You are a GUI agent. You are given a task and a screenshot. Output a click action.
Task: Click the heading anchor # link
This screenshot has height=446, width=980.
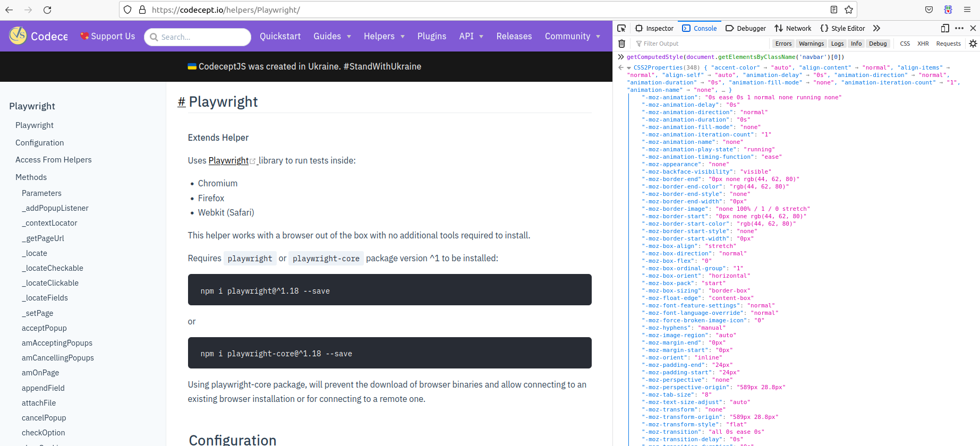[x=182, y=102]
